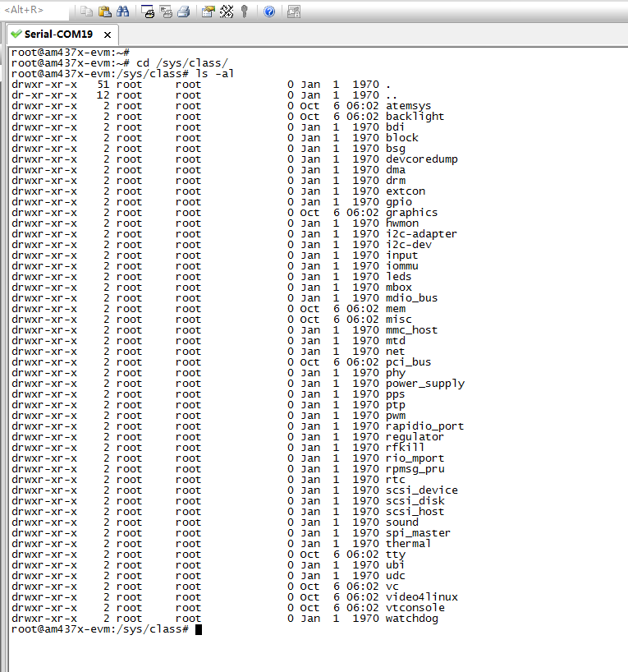
Task: Click the 'i2c-dev' directory entry
Action: coord(409,245)
